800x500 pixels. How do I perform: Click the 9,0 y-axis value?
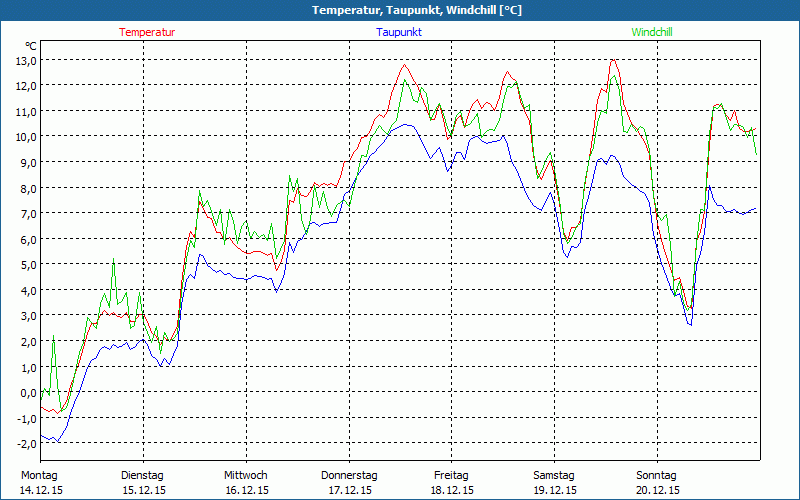click(x=28, y=163)
